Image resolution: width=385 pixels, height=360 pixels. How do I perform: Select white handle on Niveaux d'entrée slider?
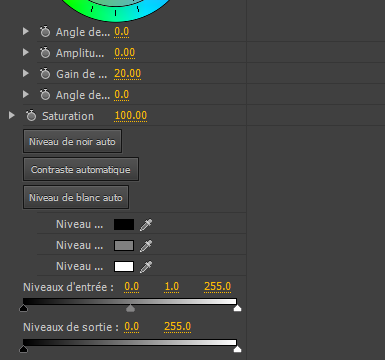click(x=237, y=308)
